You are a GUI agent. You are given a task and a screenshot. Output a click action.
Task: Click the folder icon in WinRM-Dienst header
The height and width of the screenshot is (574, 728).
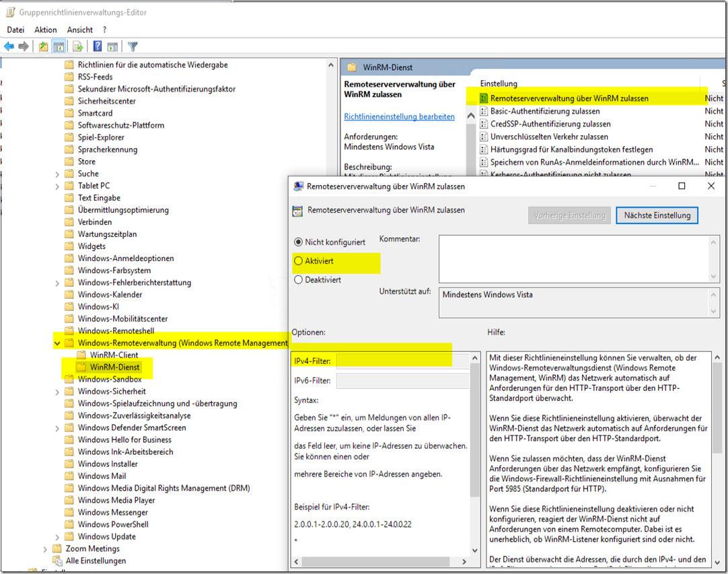pyautogui.click(x=352, y=67)
